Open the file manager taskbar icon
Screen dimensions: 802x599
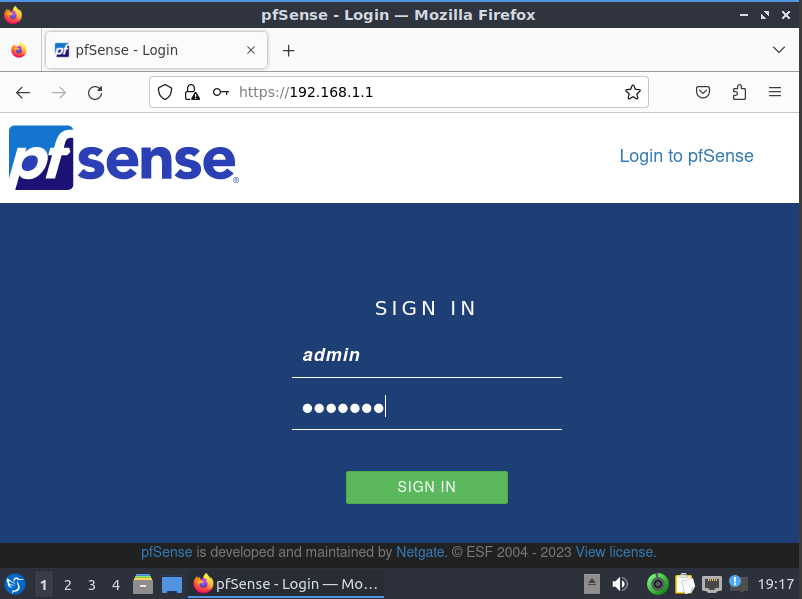click(143, 584)
